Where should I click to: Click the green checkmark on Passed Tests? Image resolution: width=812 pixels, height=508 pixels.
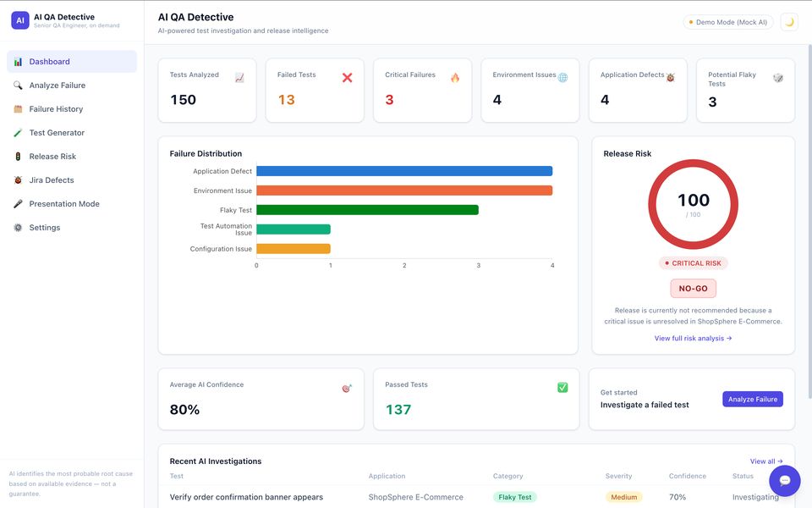(562, 387)
